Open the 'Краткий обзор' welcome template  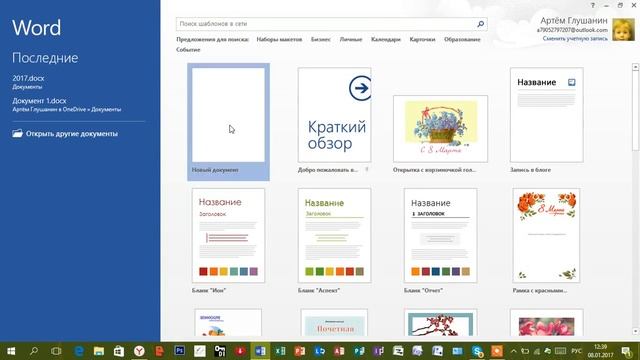pos(334,115)
